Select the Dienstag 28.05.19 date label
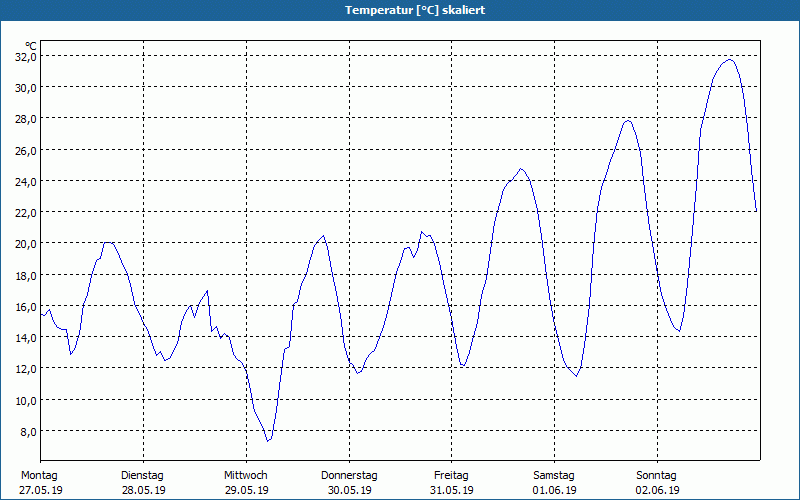This screenshot has width=800, height=500. pos(143,483)
